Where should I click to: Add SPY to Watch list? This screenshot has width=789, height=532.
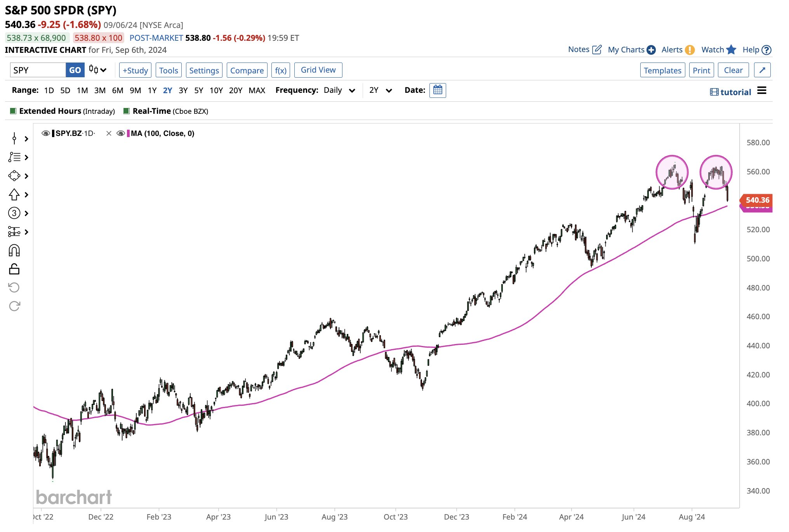pyautogui.click(x=719, y=50)
